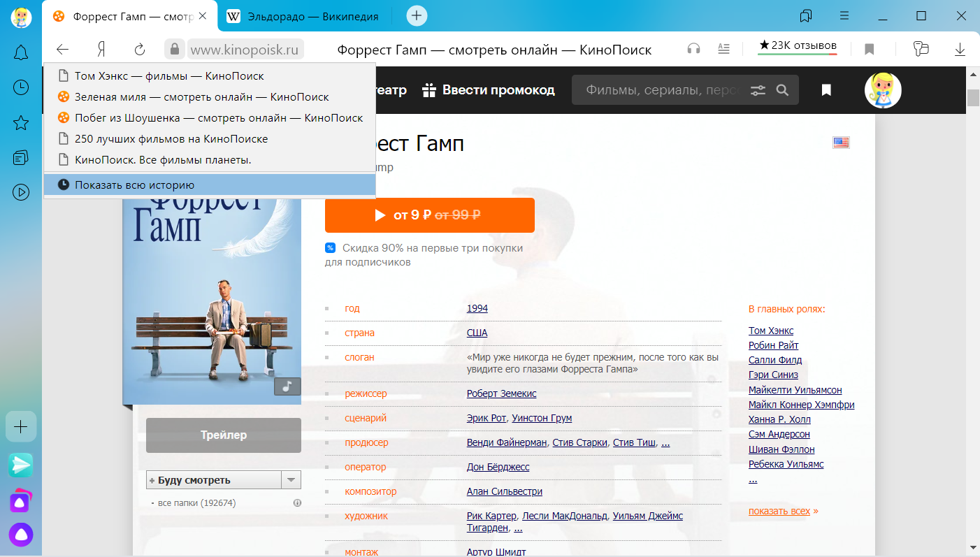Open history entry Зеленая миля

click(210, 97)
